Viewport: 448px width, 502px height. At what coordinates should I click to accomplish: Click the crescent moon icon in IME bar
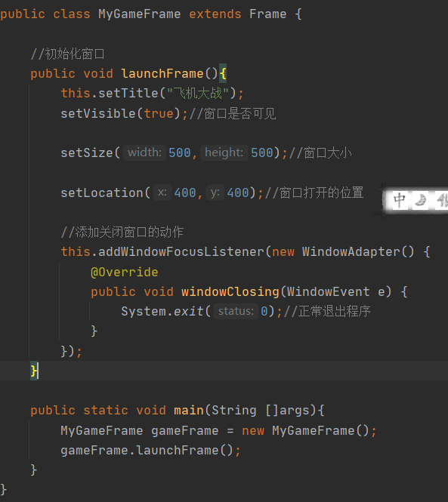[421, 200]
